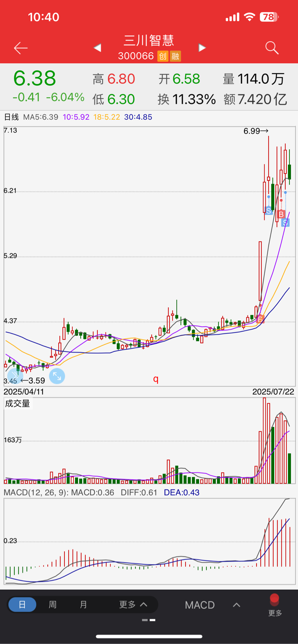Viewport: 298px width, 644px height.
Task: Tap the 日线 chart label
Action: tap(11, 117)
